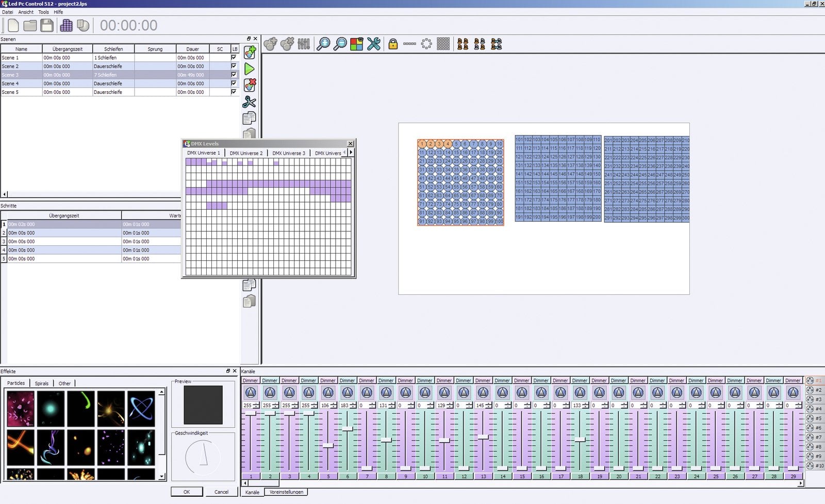The width and height of the screenshot is (825, 504).
Task: Click the scissors cut icon beside scenes
Action: (x=249, y=102)
